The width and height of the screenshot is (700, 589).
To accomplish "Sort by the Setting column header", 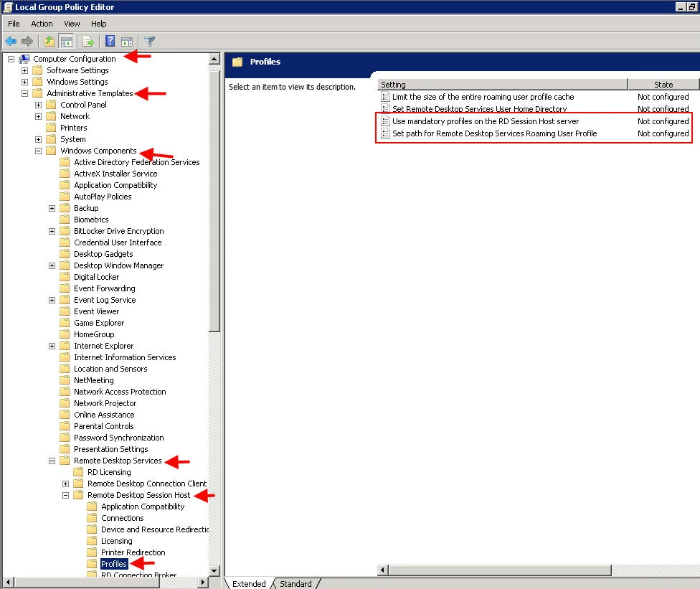I will click(x=502, y=85).
